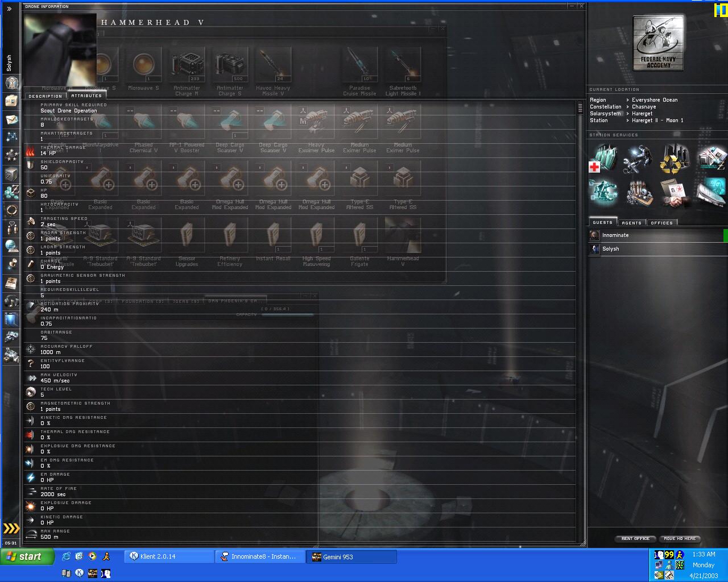Click Solysh's portrait in guests list
Screen dimensions: 728x582
(594, 248)
